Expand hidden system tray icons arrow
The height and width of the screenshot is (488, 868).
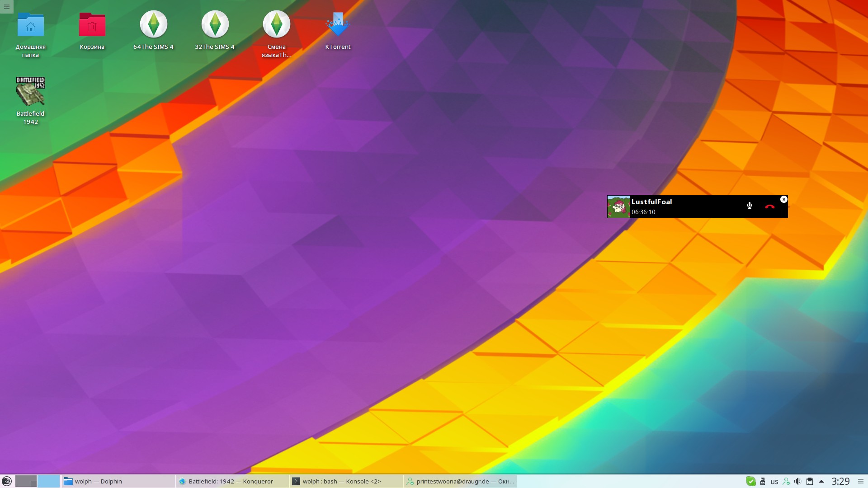[x=821, y=481]
